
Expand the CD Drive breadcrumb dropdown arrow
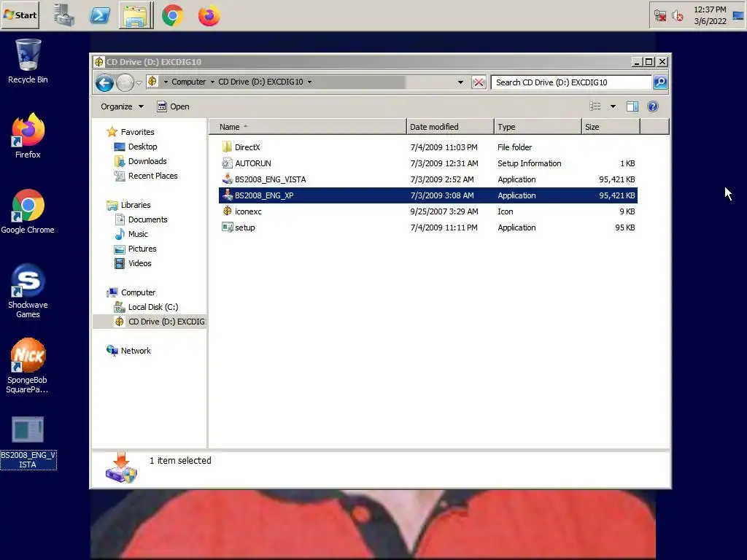click(309, 82)
